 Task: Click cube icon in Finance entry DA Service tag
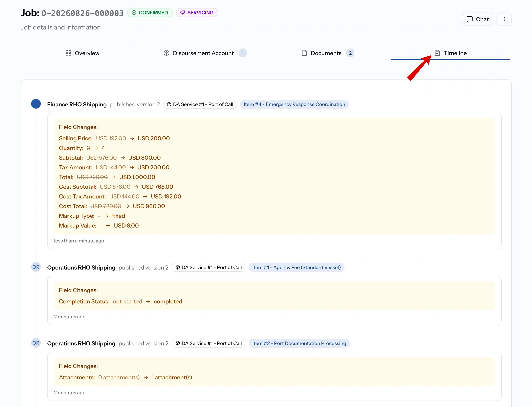click(169, 104)
